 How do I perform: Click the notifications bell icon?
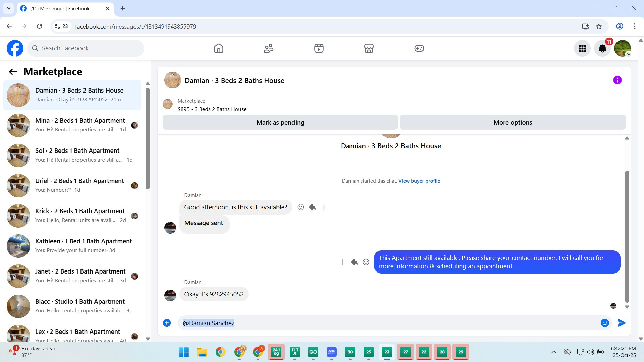[x=602, y=49]
